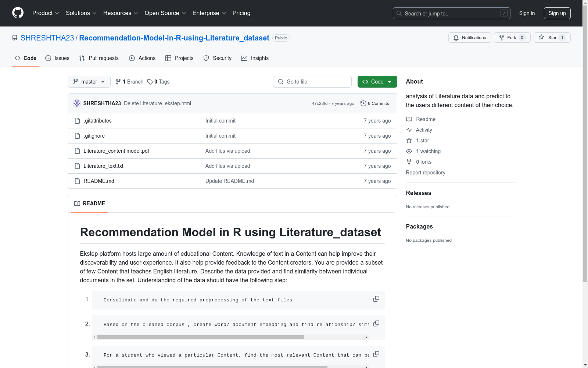Open Literature_content model.pdf
Viewport: 588px width, 368px height.
(x=116, y=151)
